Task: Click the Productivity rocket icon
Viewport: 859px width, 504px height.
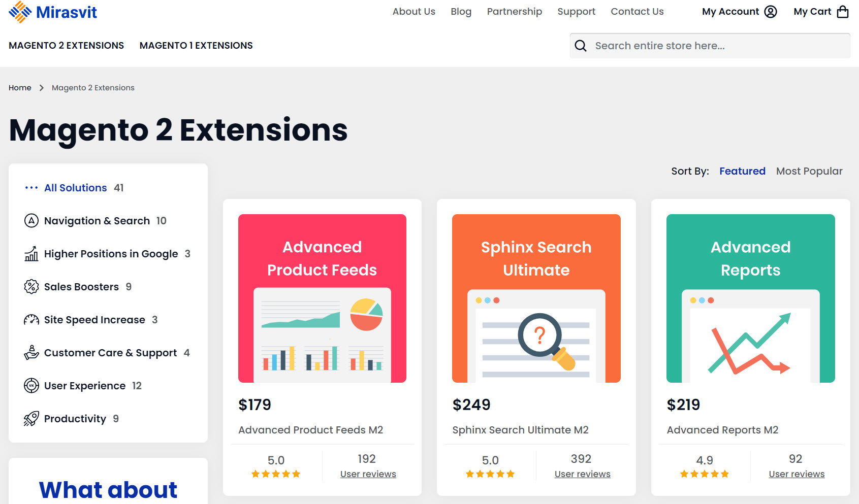Action: pos(31,419)
